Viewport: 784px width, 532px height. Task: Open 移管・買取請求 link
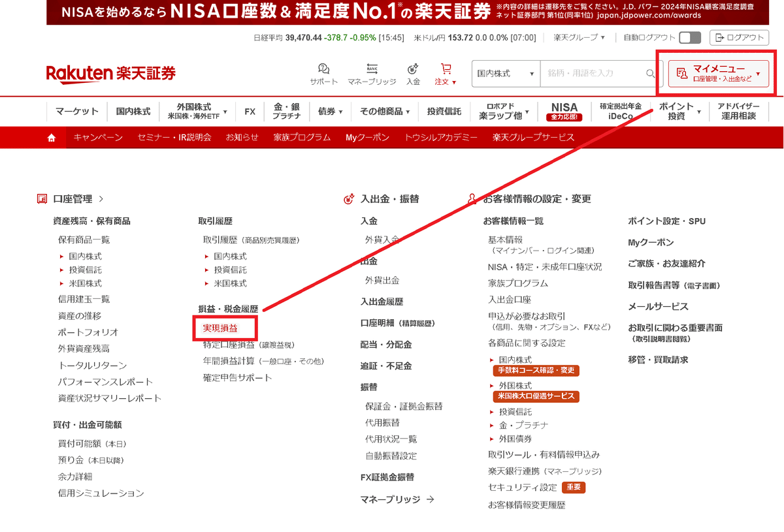(x=659, y=360)
